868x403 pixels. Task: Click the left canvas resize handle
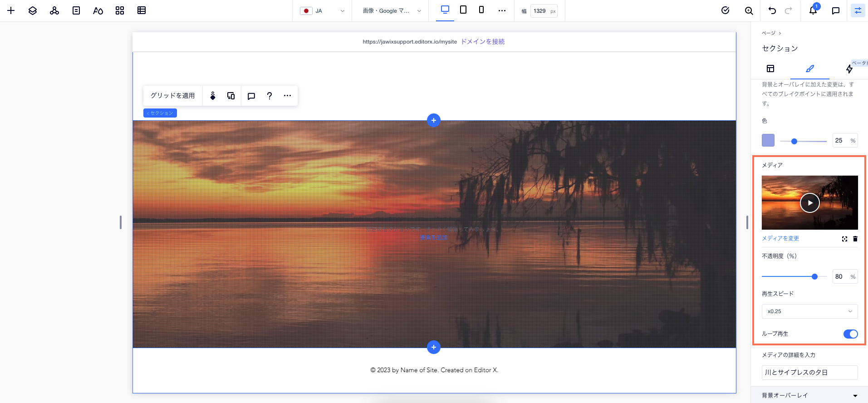[121, 222]
